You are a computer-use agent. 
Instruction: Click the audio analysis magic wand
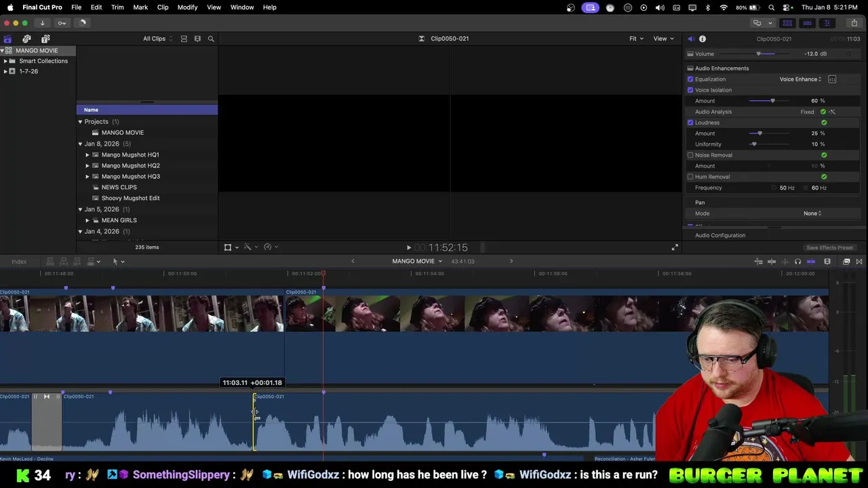tap(832, 112)
